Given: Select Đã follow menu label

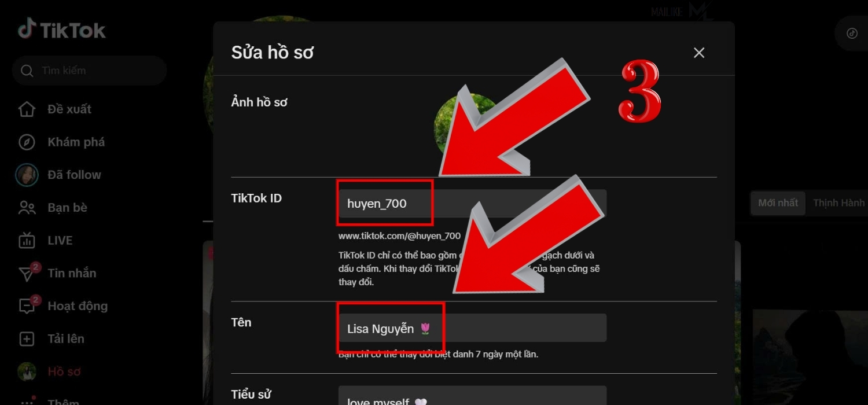Looking at the screenshot, I should (x=74, y=175).
